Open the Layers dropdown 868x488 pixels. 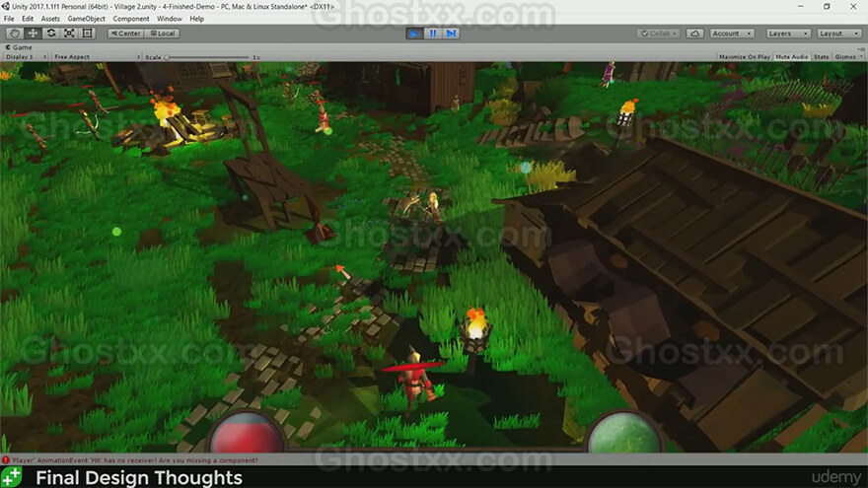(788, 34)
